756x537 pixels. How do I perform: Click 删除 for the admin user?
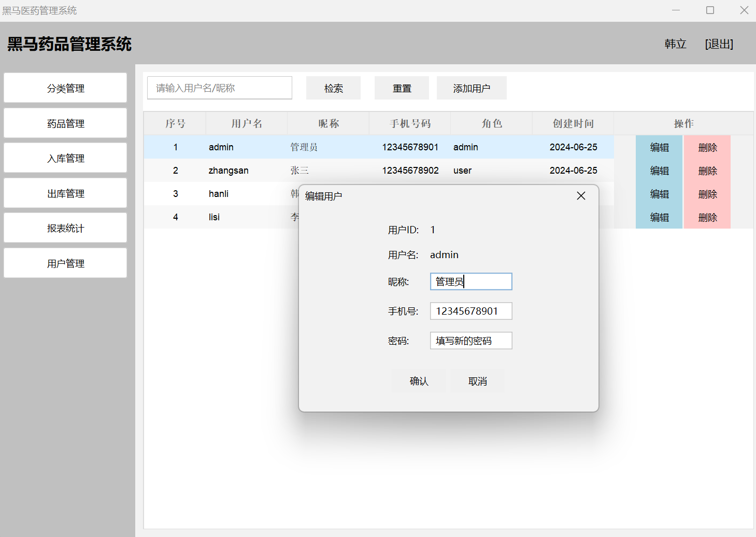(x=707, y=147)
